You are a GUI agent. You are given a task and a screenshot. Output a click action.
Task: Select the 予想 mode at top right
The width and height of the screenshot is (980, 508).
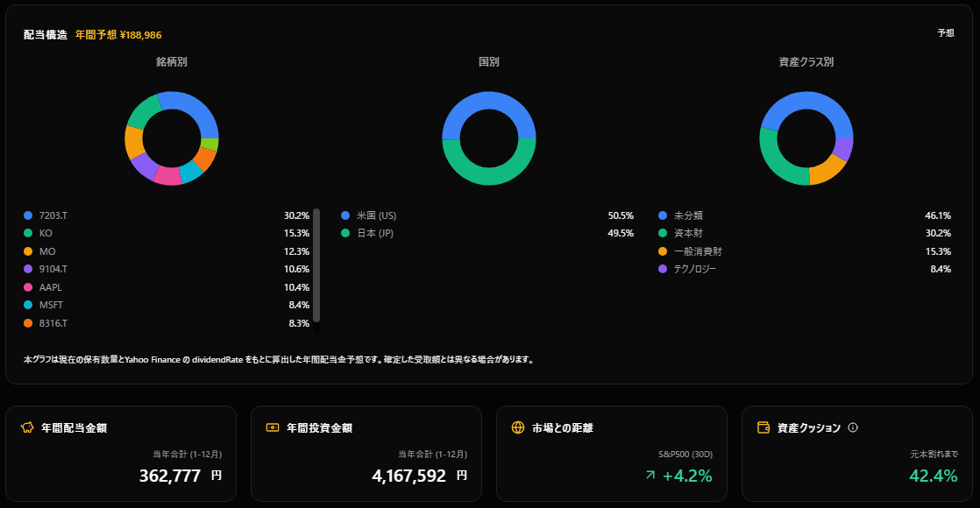click(x=947, y=32)
